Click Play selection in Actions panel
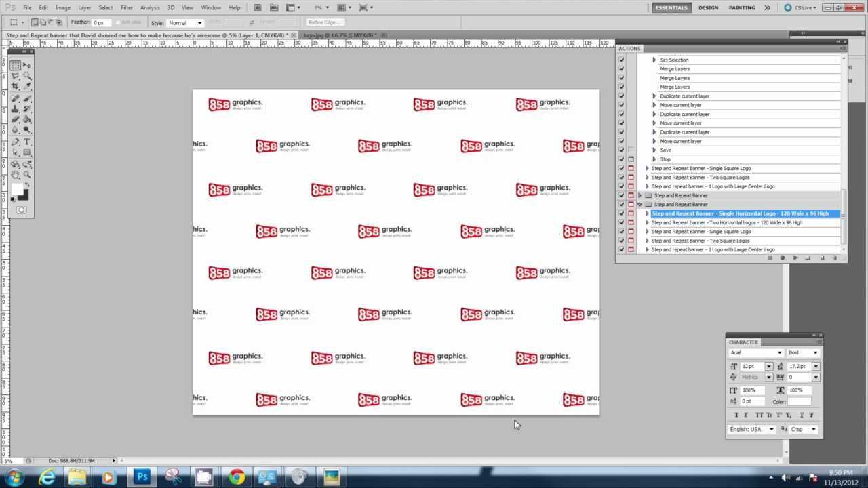The width and height of the screenshot is (868, 488). pos(795,258)
